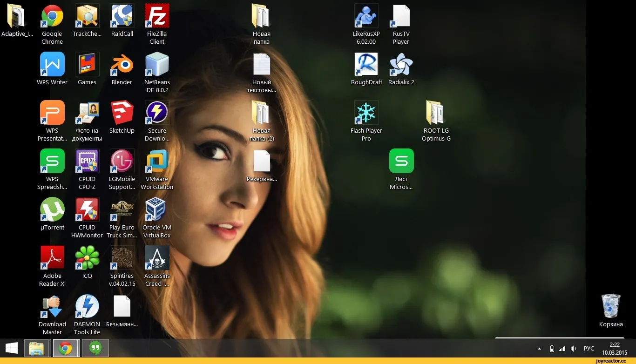Image resolution: width=636 pixels, height=364 pixels.
Task: Select the WPS Spreadsheets shortcut
Action: coord(52,161)
